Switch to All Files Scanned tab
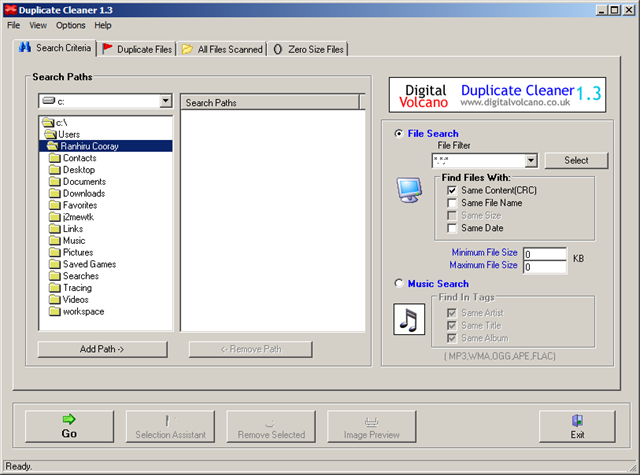The width and height of the screenshot is (640, 475). pos(222,49)
